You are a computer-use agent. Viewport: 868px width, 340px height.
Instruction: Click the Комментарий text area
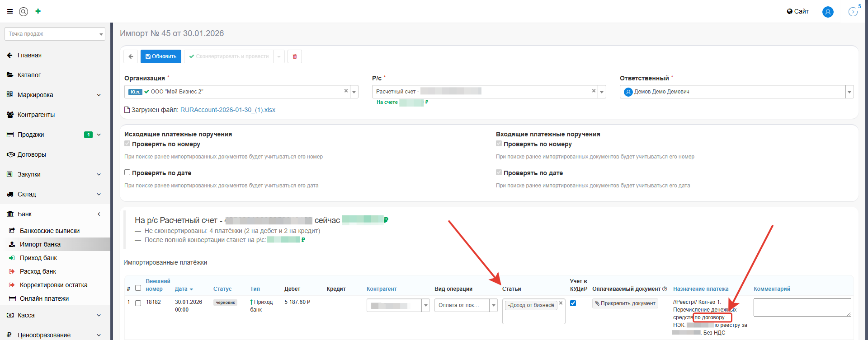[x=802, y=307]
